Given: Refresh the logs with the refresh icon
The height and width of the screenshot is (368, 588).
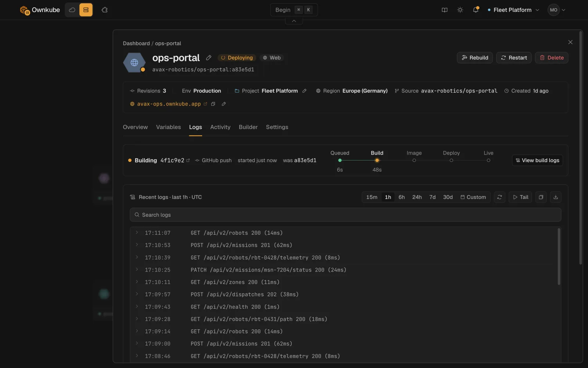Looking at the screenshot, I should (499, 197).
